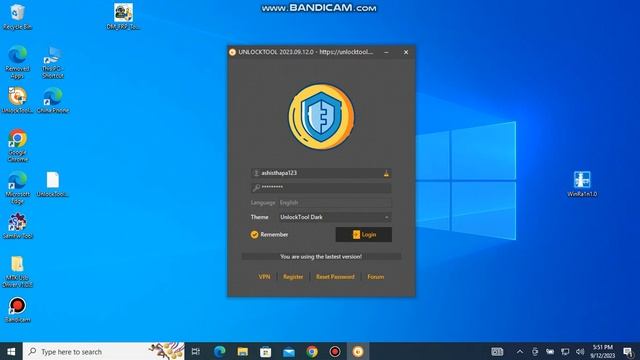
Task: Click the warning icon in username field
Action: click(x=386, y=173)
